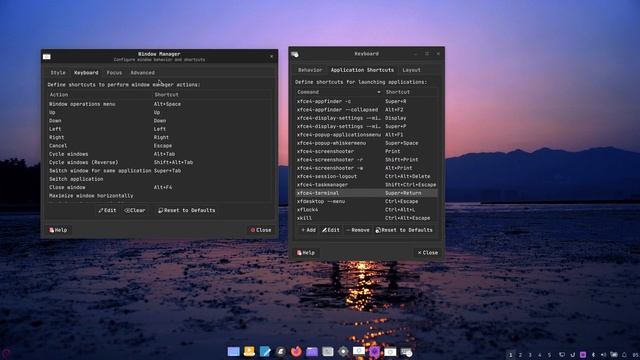The width and height of the screenshot is (640, 360).
Task: Switch to workspace 3 in the pager
Action: coord(530,355)
